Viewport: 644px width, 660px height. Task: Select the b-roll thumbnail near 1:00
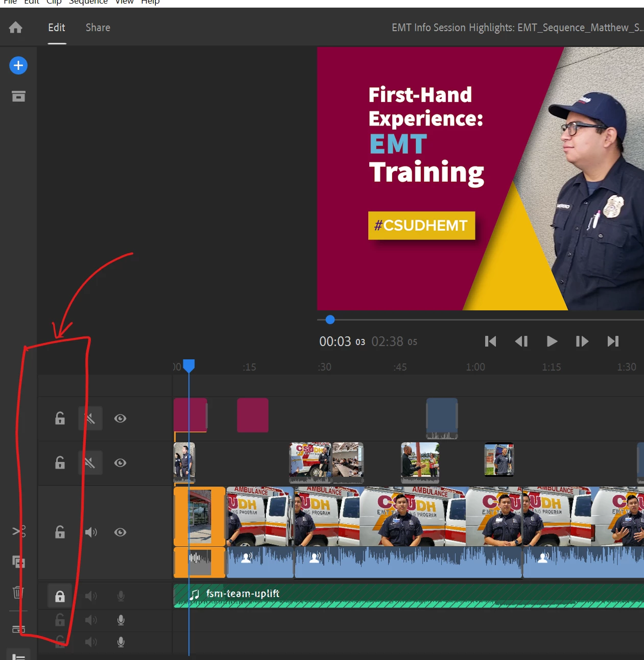[499, 459]
